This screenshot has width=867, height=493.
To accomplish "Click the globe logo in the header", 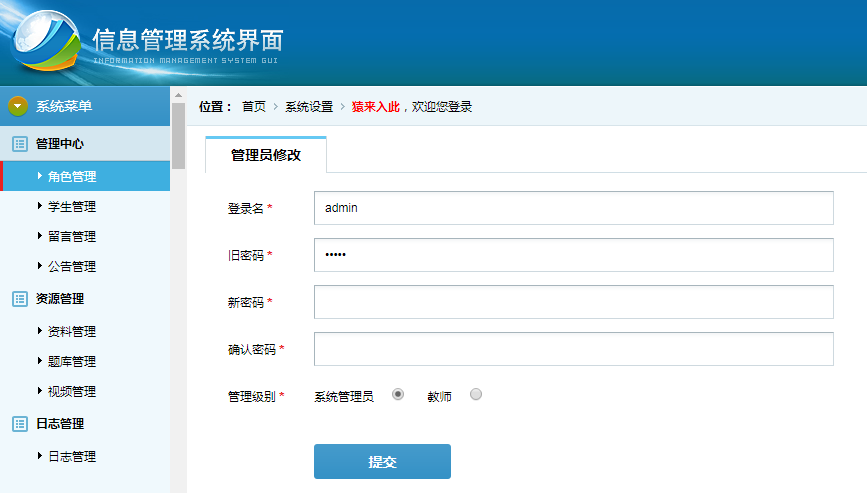I will point(46,40).
